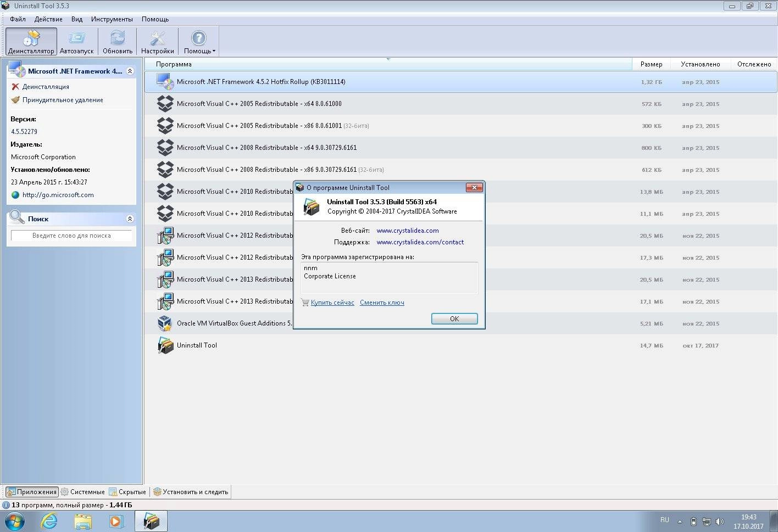Open the Настройки tools icon

[x=157, y=42]
